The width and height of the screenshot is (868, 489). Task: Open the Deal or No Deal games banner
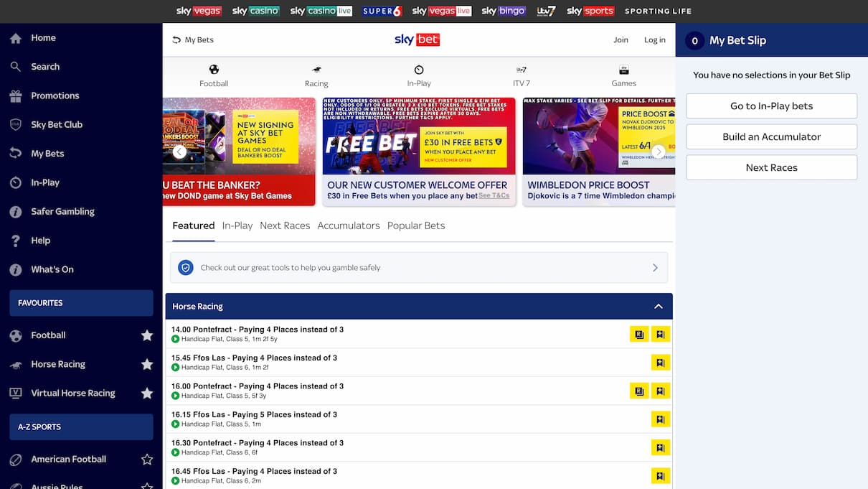coord(240,152)
